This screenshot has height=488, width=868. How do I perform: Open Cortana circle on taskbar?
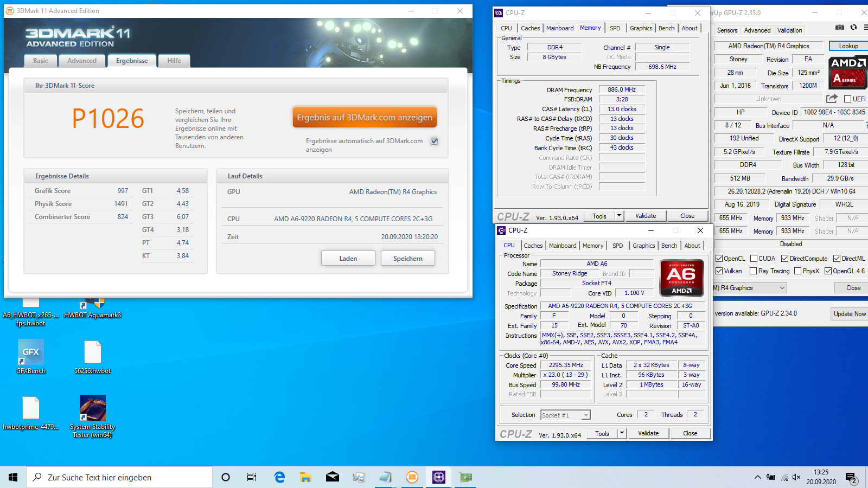point(226,477)
